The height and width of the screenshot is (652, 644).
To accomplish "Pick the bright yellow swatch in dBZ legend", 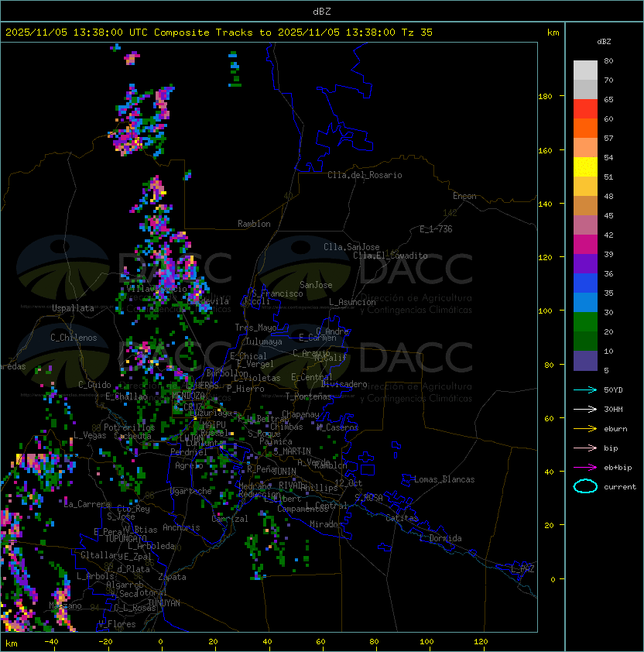I will [x=585, y=167].
